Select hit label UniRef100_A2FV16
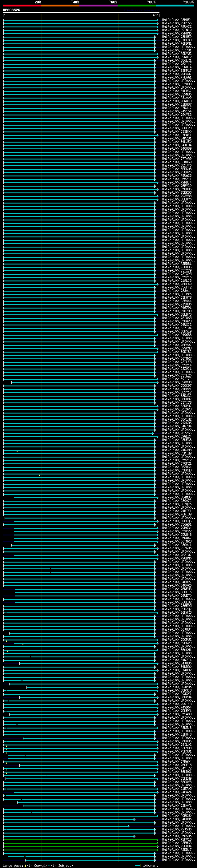 pyautogui.click(x=176, y=839)
